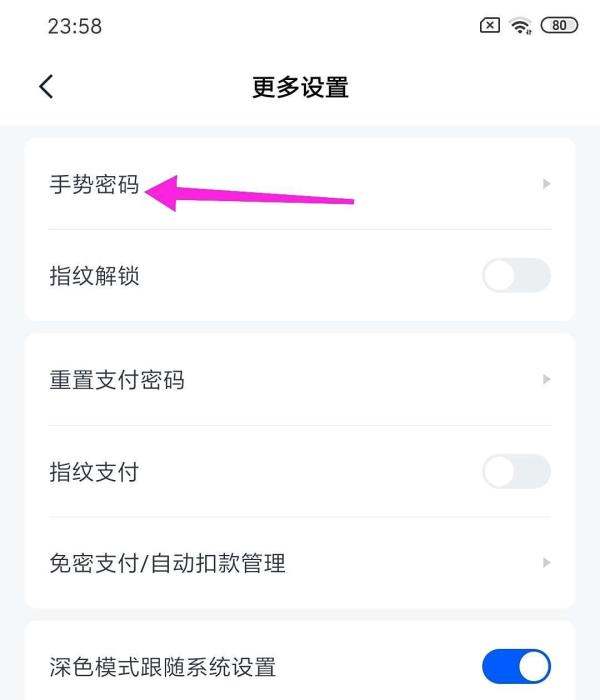
Task: Select the 重置支付密码 entry
Action: coord(117,380)
